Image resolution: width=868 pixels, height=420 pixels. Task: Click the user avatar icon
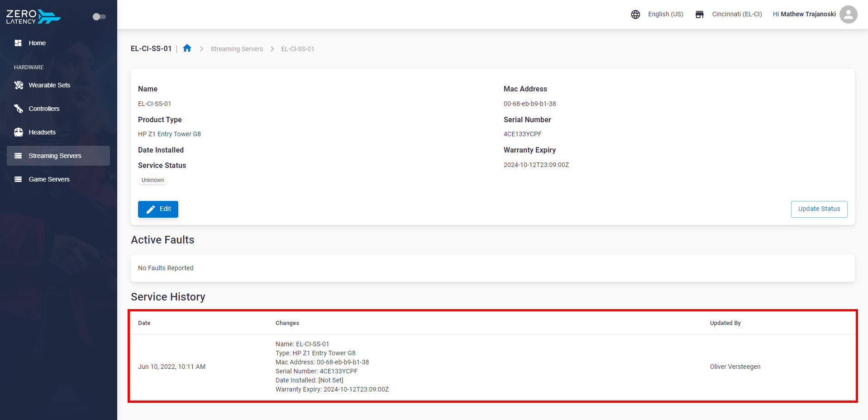pos(849,14)
